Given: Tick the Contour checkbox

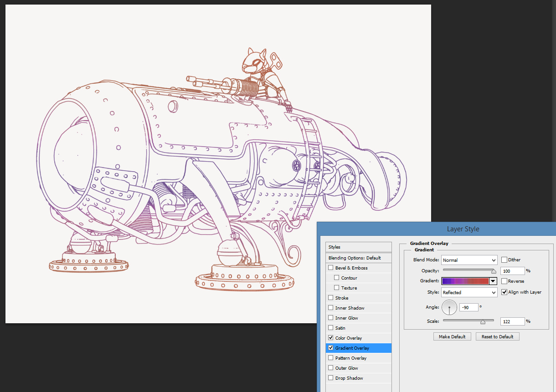Looking at the screenshot, I should point(337,278).
